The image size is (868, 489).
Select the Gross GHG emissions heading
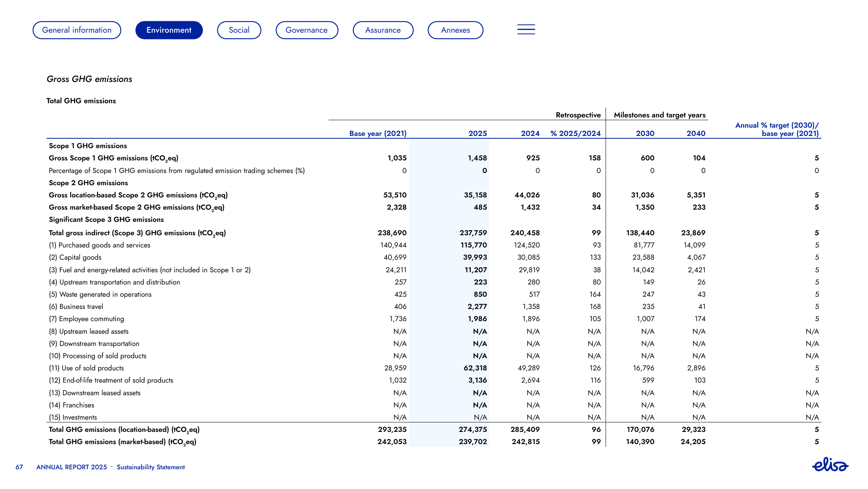[x=89, y=79]
